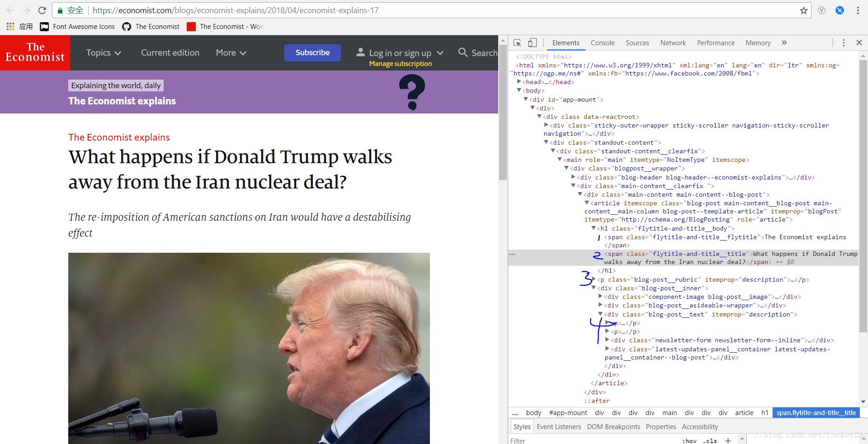The height and width of the screenshot is (444, 868).
Task: Expand the blog-header div node
Action: (x=573, y=177)
